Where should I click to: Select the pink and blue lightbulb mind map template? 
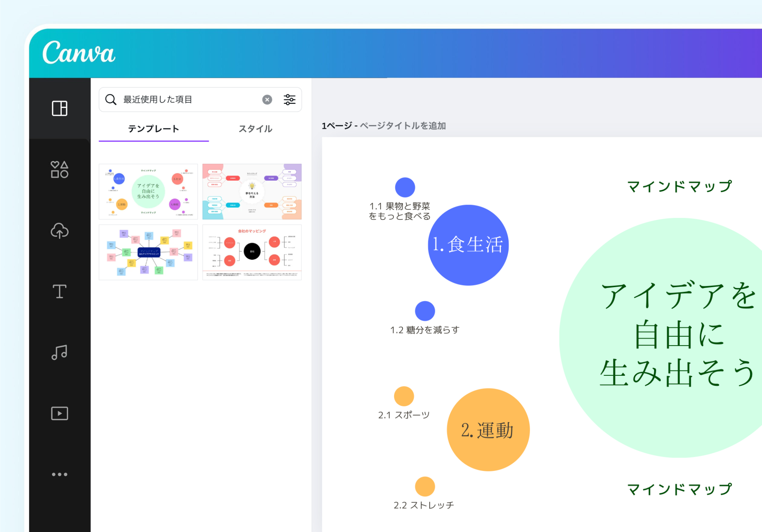pyautogui.click(x=252, y=192)
